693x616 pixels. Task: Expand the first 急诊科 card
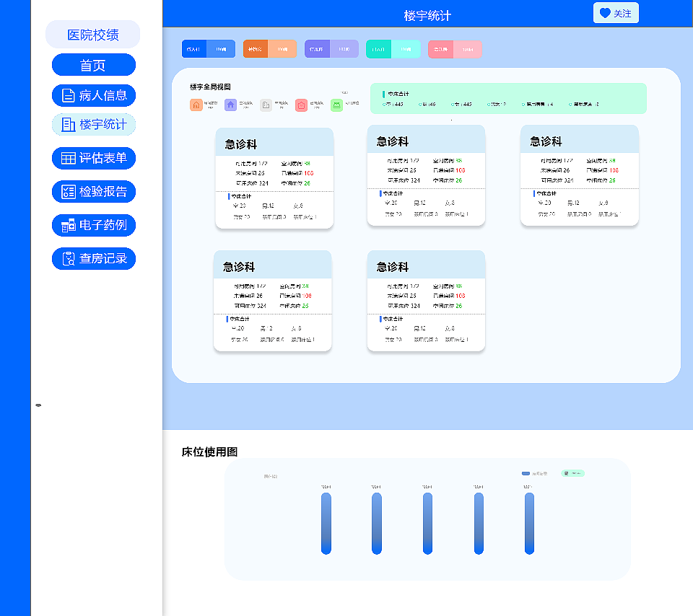(274, 142)
